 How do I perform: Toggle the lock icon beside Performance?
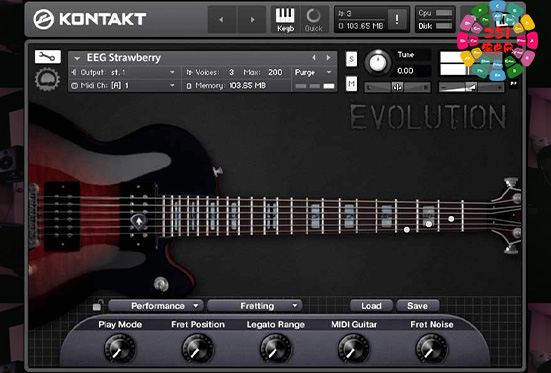pyautogui.click(x=97, y=306)
